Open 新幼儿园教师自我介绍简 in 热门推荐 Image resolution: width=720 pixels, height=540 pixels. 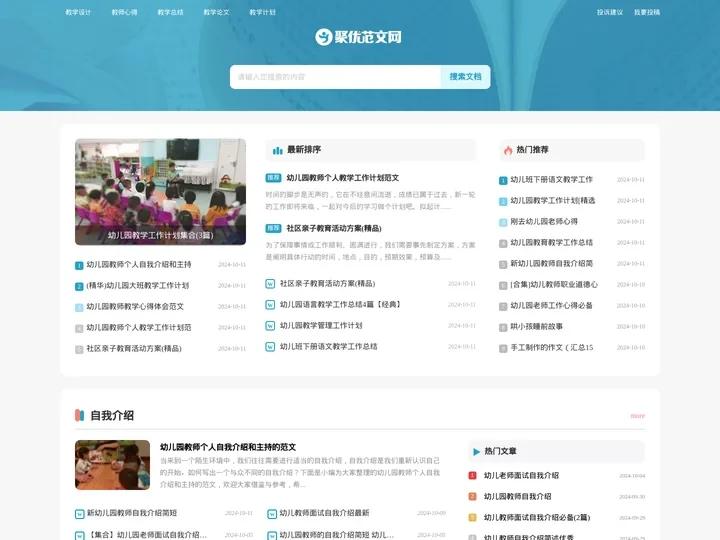551,264
